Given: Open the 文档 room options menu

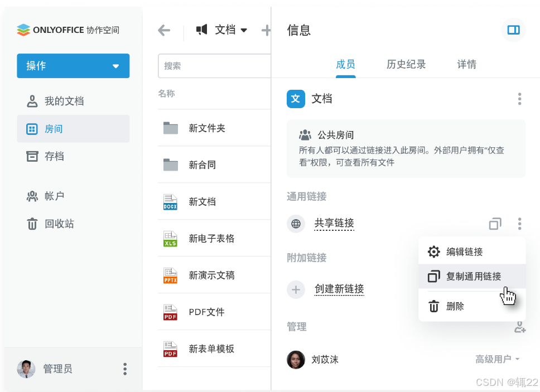Looking at the screenshot, I should pyautogui.click(x=520, y=99).
